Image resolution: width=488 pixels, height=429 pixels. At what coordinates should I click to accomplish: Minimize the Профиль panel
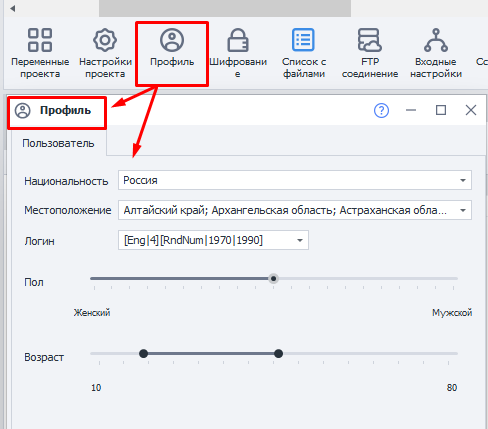(x=411, y=110)
